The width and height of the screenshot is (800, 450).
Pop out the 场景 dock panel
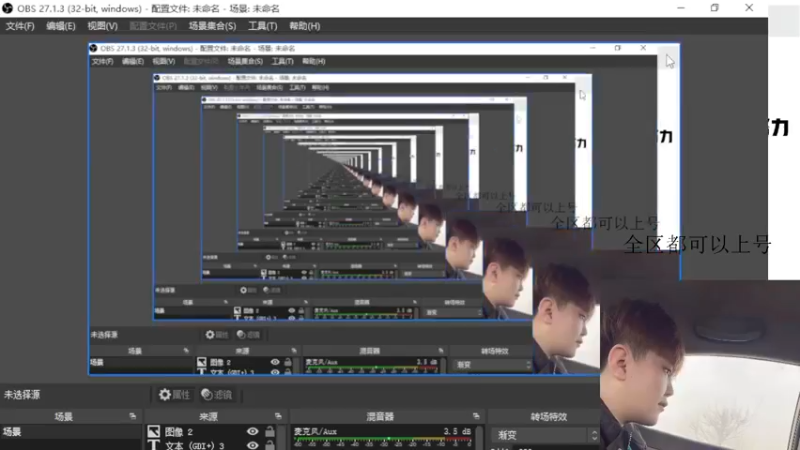coord(133,416)
